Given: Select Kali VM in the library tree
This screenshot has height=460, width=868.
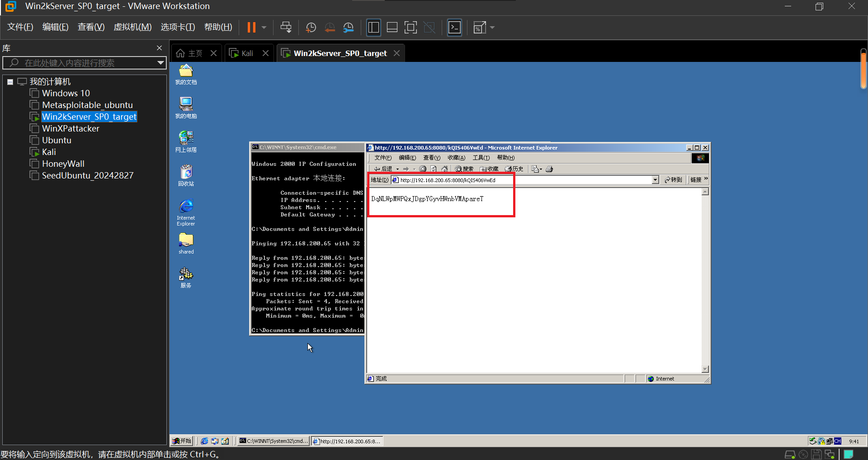Looking at the screenshot, I should pyautogui.click(x=43, y=152).
